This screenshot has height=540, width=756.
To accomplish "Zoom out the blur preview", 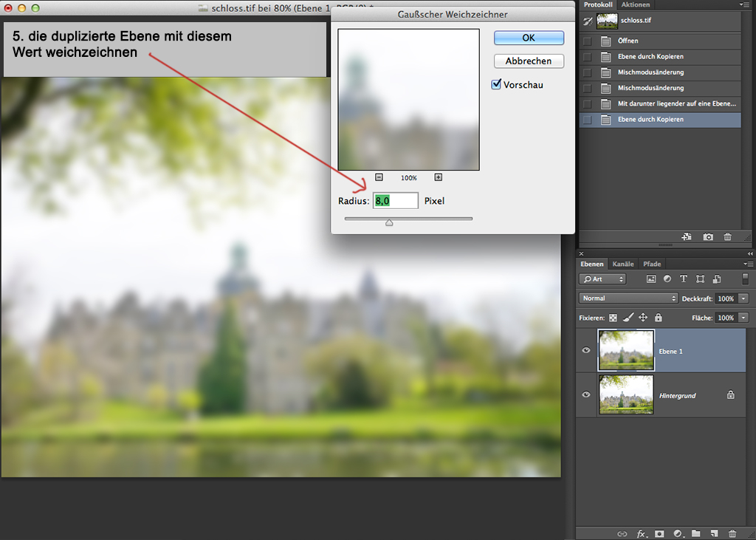I will (x=379, y=177).
